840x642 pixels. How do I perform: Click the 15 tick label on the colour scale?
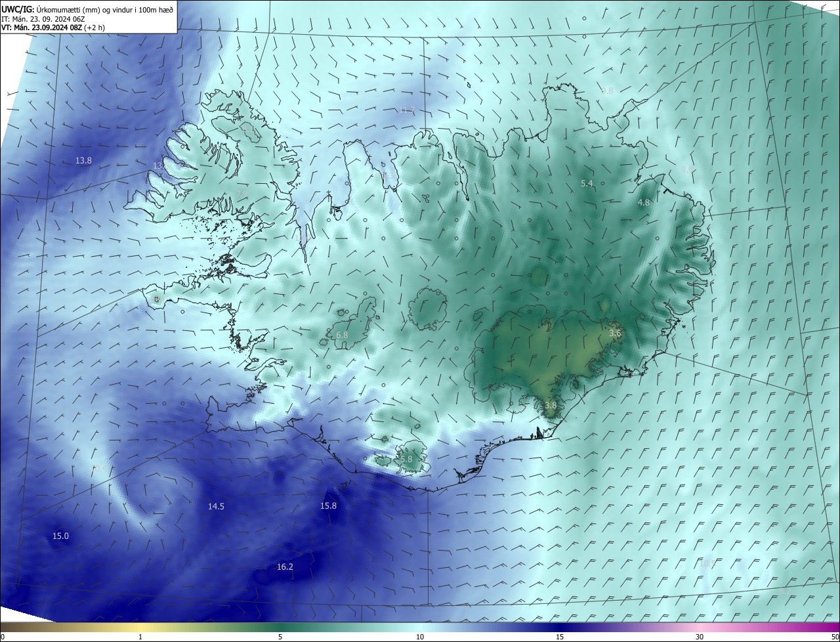[x=560, y=637]
